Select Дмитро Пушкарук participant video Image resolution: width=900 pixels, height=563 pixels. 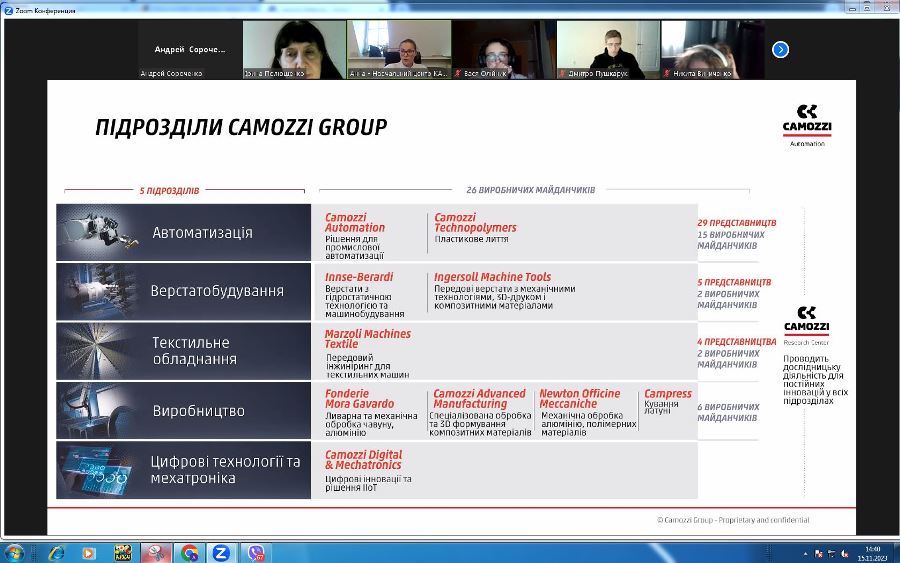608,50
